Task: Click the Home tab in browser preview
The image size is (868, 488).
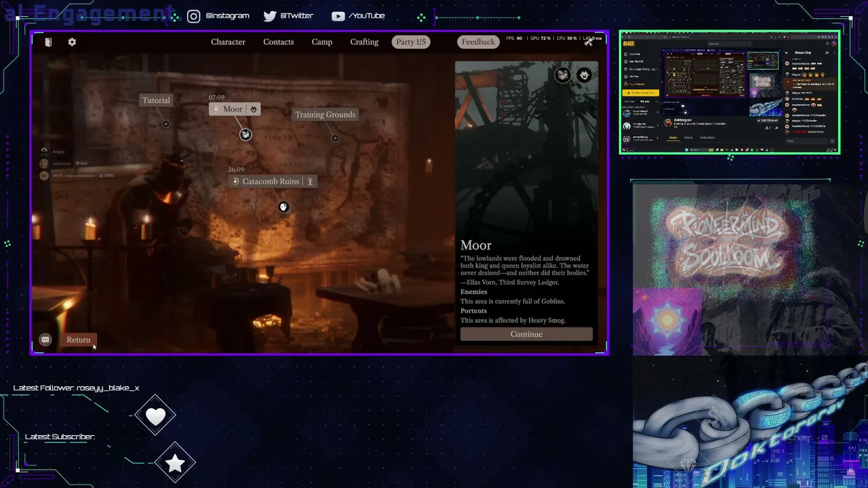Action: point(673,138)
